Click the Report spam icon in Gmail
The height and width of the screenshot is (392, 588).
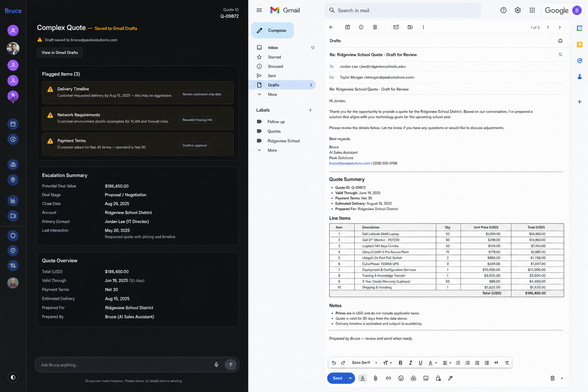tap(361, 27)
